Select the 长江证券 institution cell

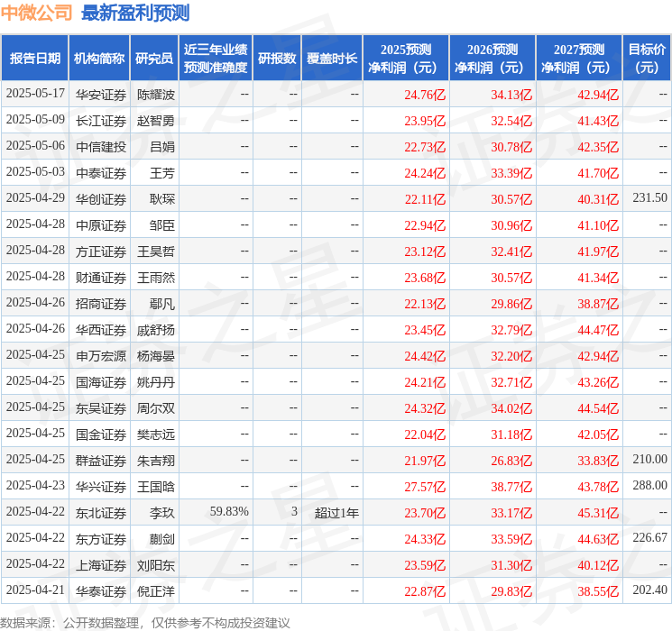(101, 121)
